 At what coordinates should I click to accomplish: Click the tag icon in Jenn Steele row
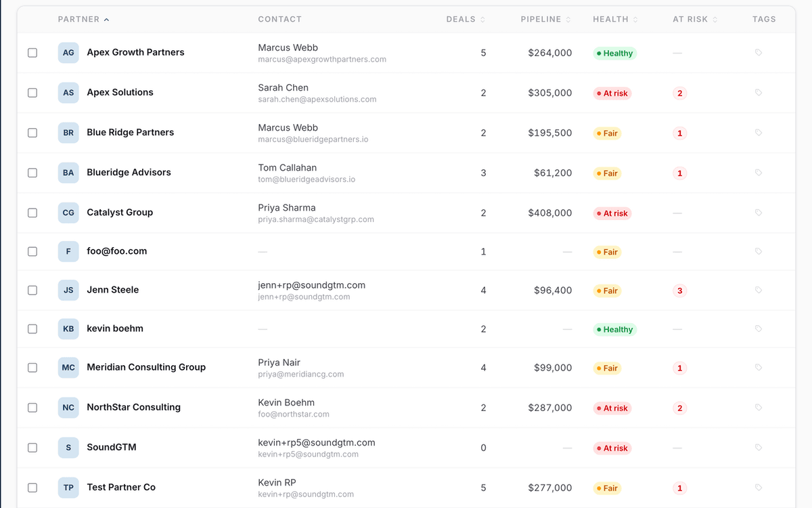tap(759, 290)
